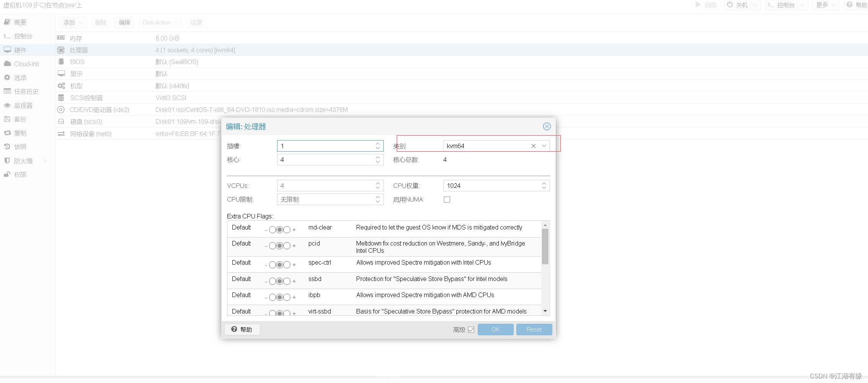The width and height of the screenshot is (868, 383).
Task: Click the 删除 remove toolbar button
Action: (101, 23)
